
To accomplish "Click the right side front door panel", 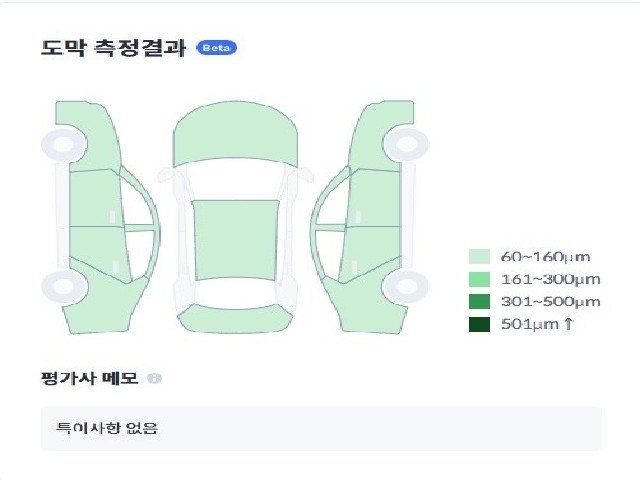I will point(373,198).
